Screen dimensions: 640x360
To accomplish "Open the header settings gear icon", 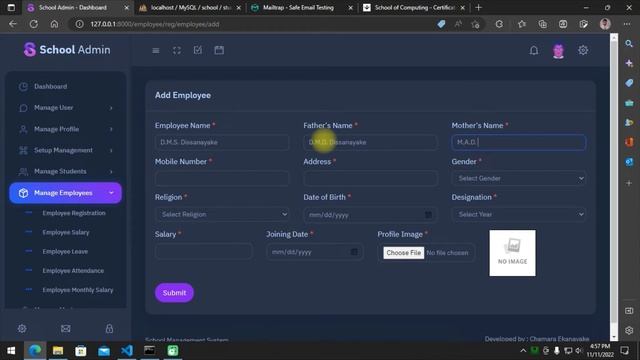I will tap(583, 50).
